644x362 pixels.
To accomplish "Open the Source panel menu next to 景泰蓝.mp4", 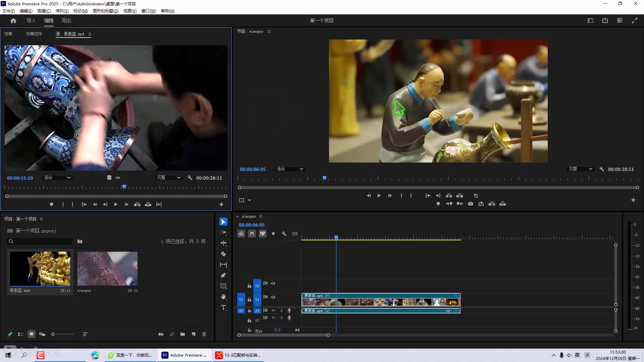I will pyautogui.click(x=90, y=34).
